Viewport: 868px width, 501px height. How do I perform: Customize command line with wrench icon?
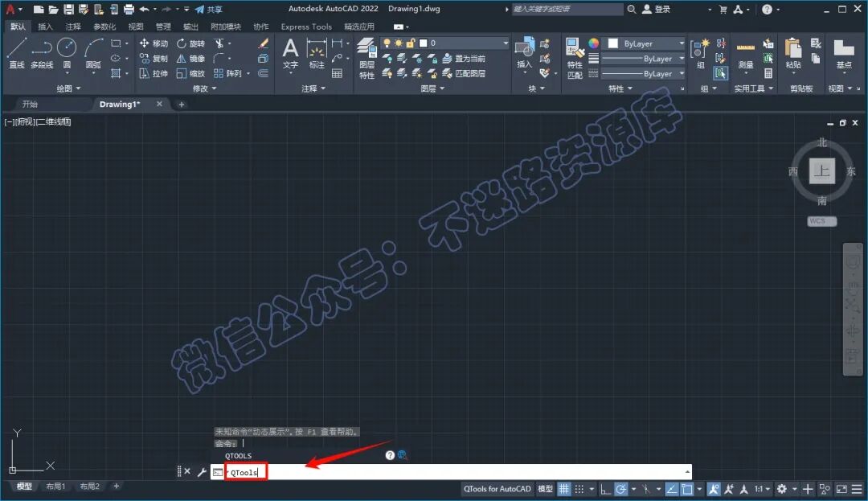202,472
